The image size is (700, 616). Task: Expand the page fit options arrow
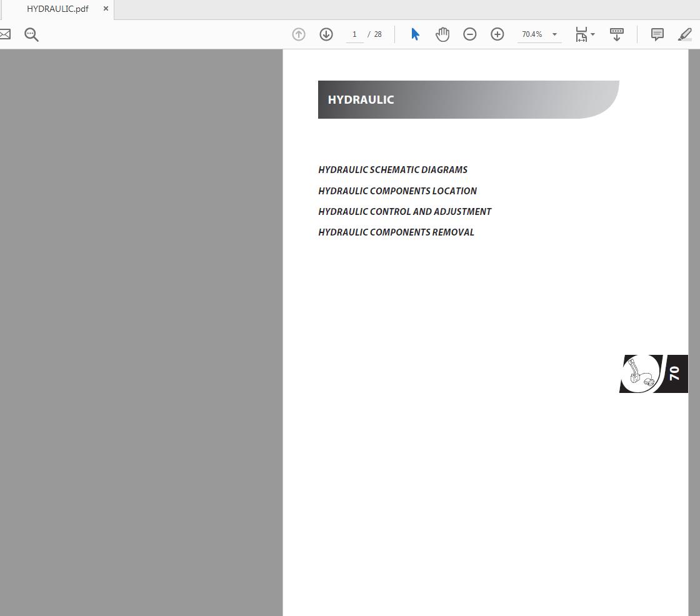(593, 34)
